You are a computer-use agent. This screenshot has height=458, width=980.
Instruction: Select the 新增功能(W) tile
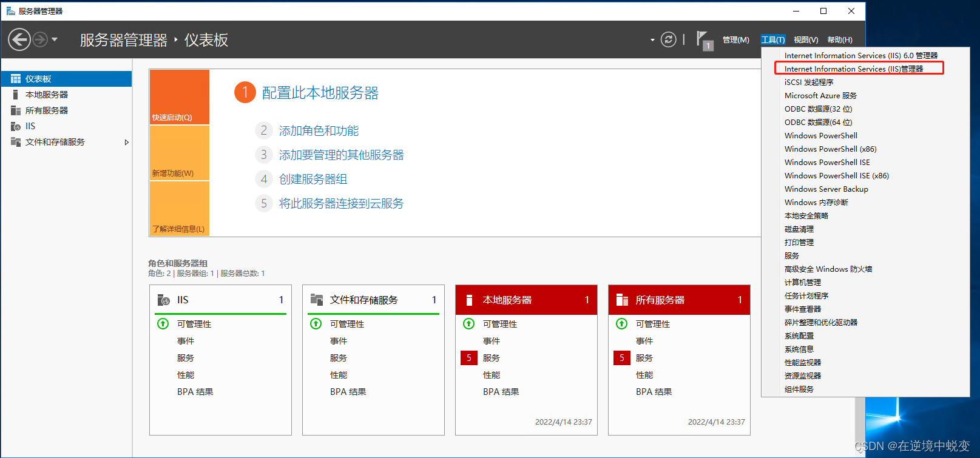(x=180, y=153)
